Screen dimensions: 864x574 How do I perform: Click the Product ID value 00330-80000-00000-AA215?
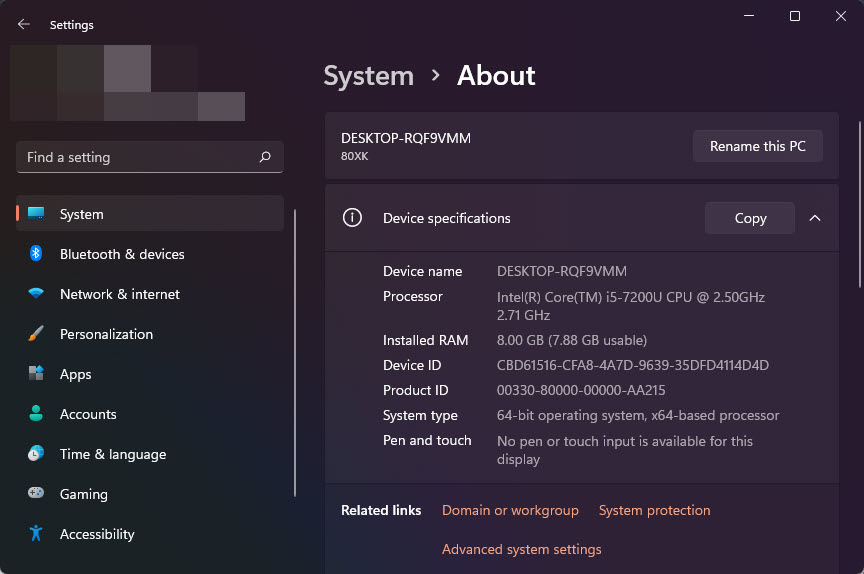coord(581,390)
